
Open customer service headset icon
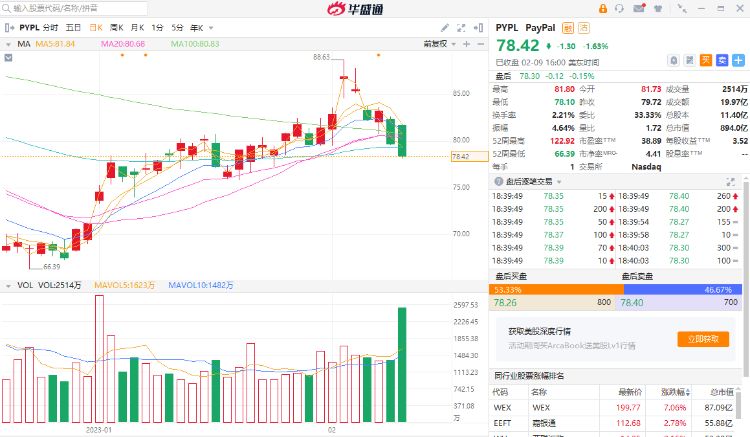(619, 9)
